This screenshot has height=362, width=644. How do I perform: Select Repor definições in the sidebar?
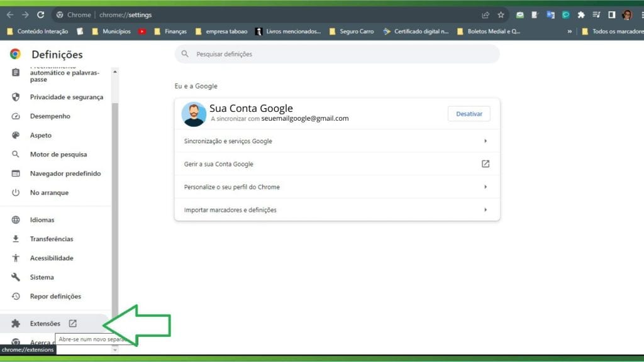coord(55,296)
